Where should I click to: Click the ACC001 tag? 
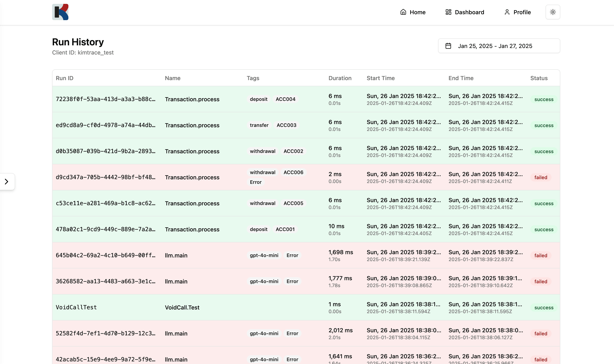[x=285, y=229]
